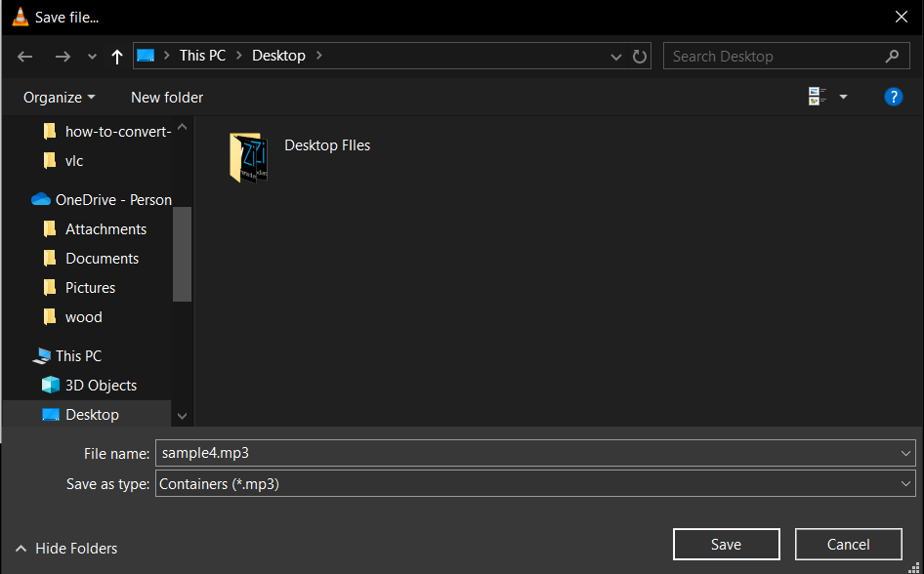Open the Desktop FIles folder thumbnail
The height and width of the screenshot is (574, 924).
point(248,156)
